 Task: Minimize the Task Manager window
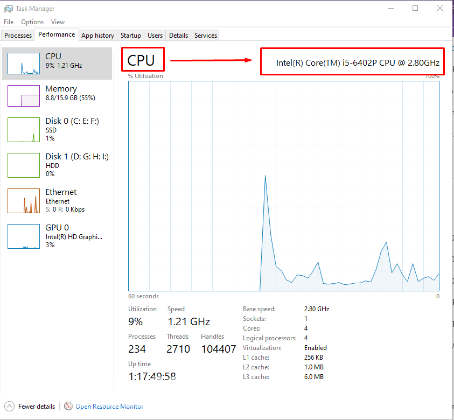(391, 8)
